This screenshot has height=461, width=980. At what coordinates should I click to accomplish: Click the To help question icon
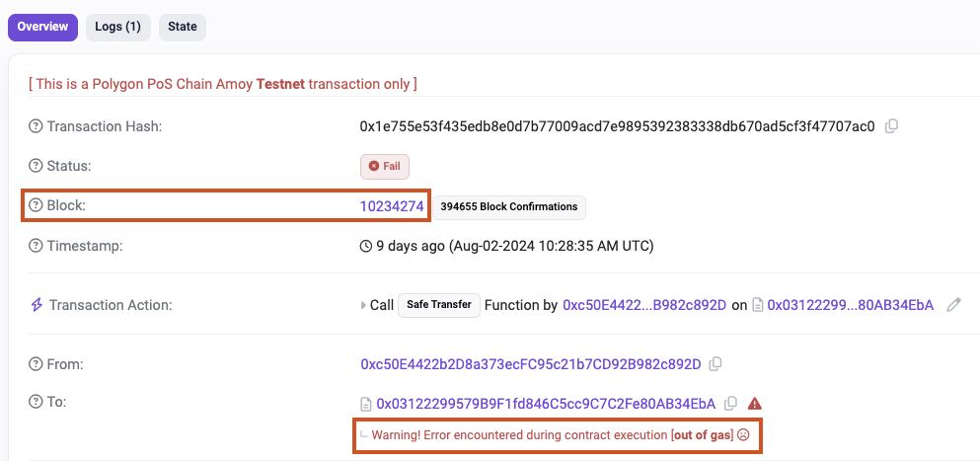(x=36, y=403)
